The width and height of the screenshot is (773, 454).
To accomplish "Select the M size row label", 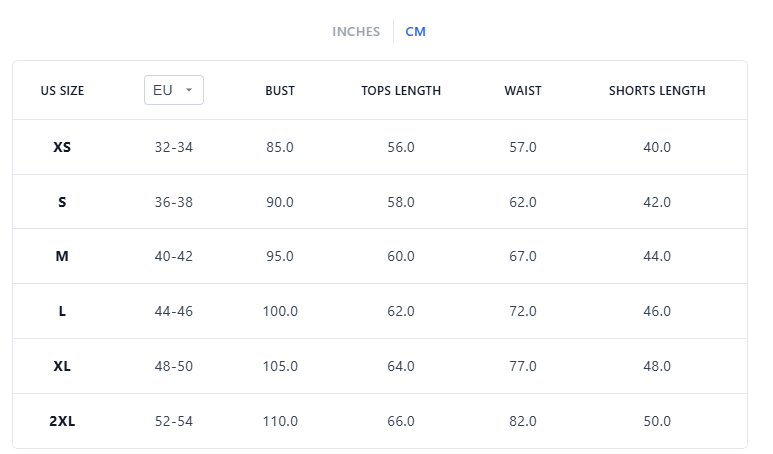I will click(x=62, y=256).
